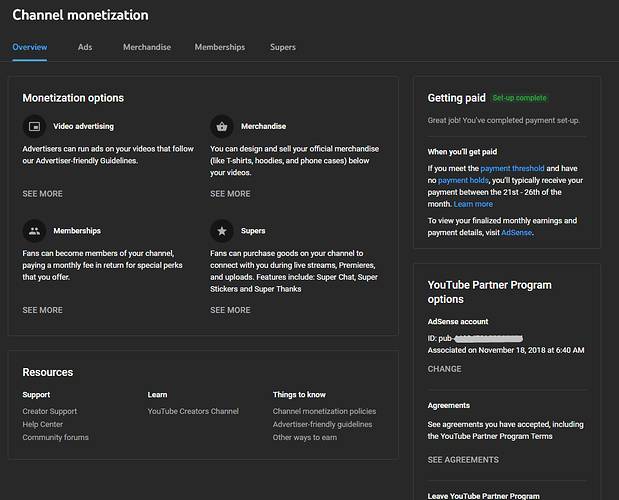Screen dimensions: 619x500
Task: Click 'When you'll get paid' heading
Action: pyautogui.click(x=462, y=152)
